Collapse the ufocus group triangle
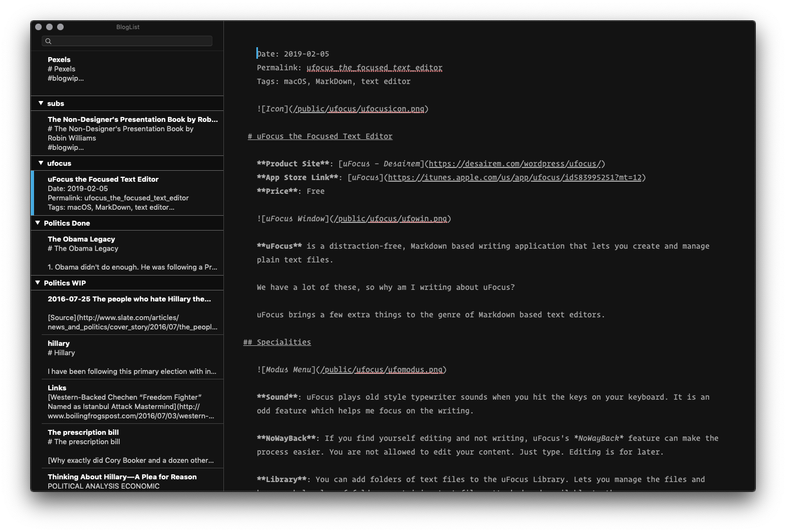786x532 pixels. pyautogui.click(x=41, y=163)
